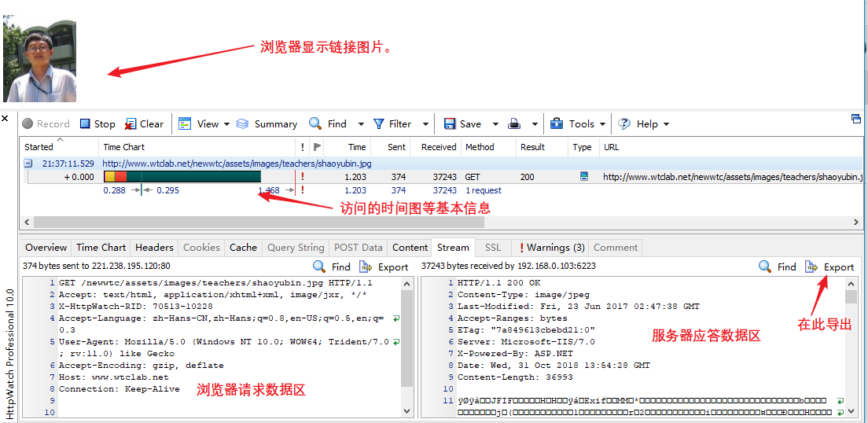This screenshot has height=423, width=868.
Task: Click the printer icon
Action: point(514,124)
